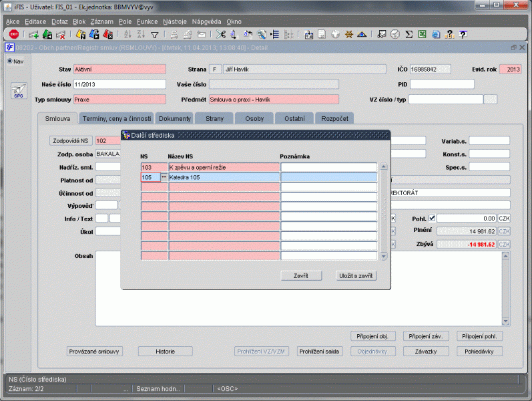
Task: Click the delete record icon with red X
Action: pyautogui.click(x=61, y=34)
